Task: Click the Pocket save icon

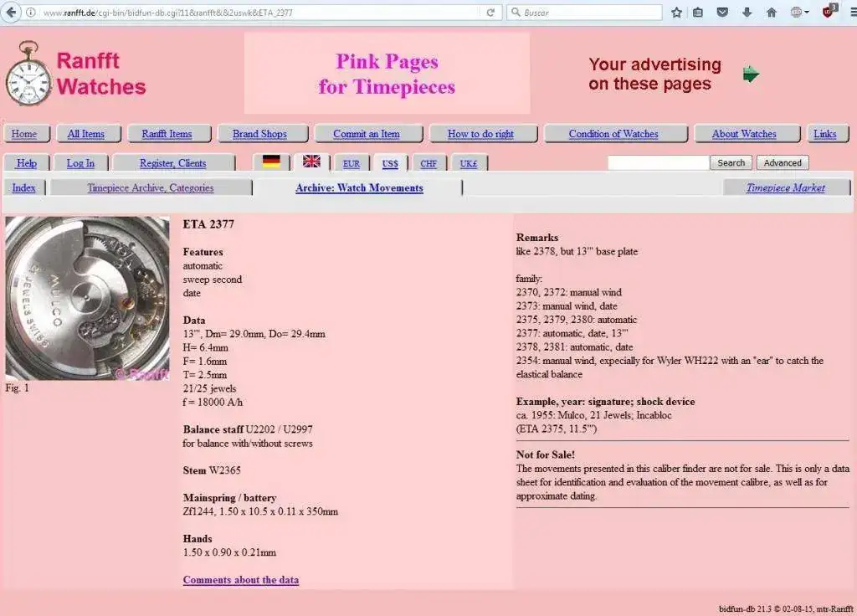Action: (x=722, y=12)
